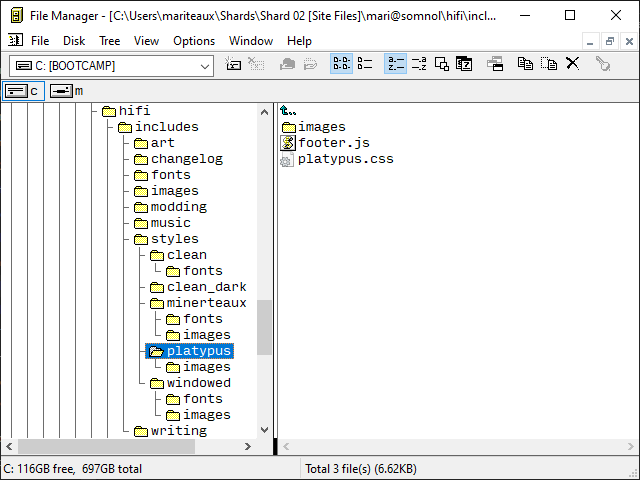The height and width of the screenshot is (480, 640).
Task: Click the Connect Network Drive toolbar icon
Action: [234, 64]
